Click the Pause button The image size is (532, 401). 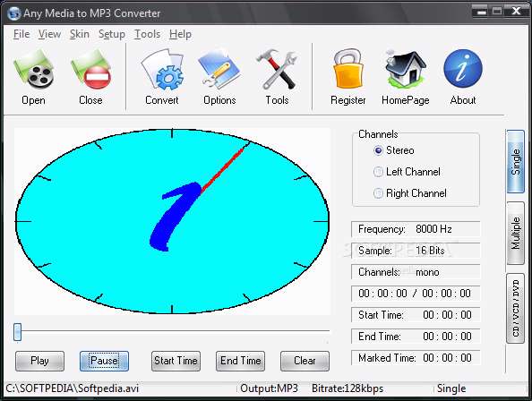coord(104,361)
